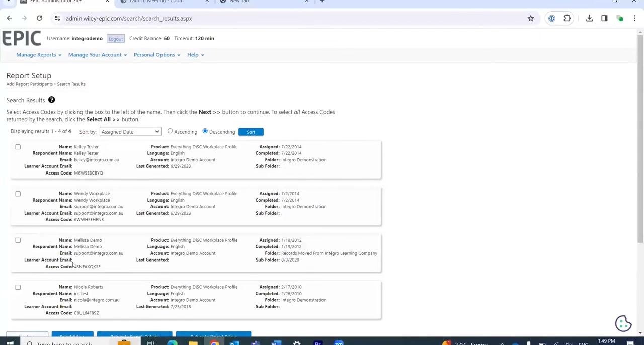Click the Timeout 120 min text

(x=194, y=38)
